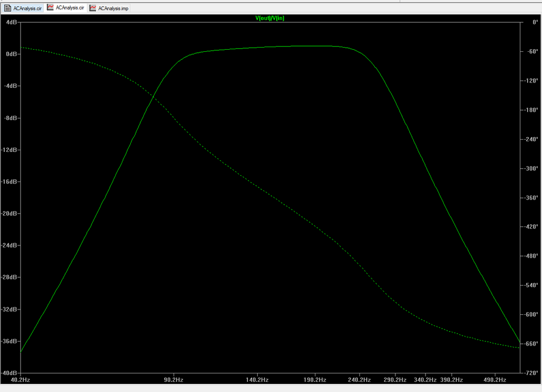Click the -20dB magnitude axis label
Viewport: 542px width, 392px height.
[x=9, y=213]
